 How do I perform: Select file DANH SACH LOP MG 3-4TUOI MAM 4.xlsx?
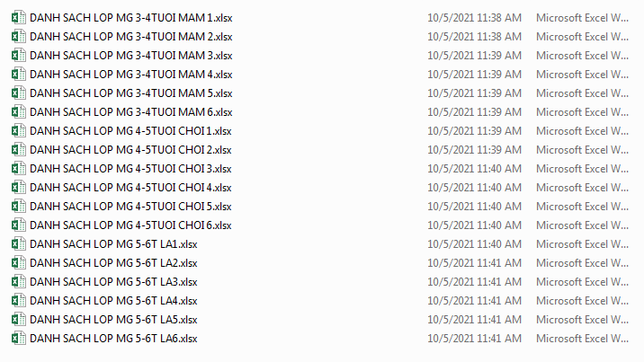coord(131,75)
